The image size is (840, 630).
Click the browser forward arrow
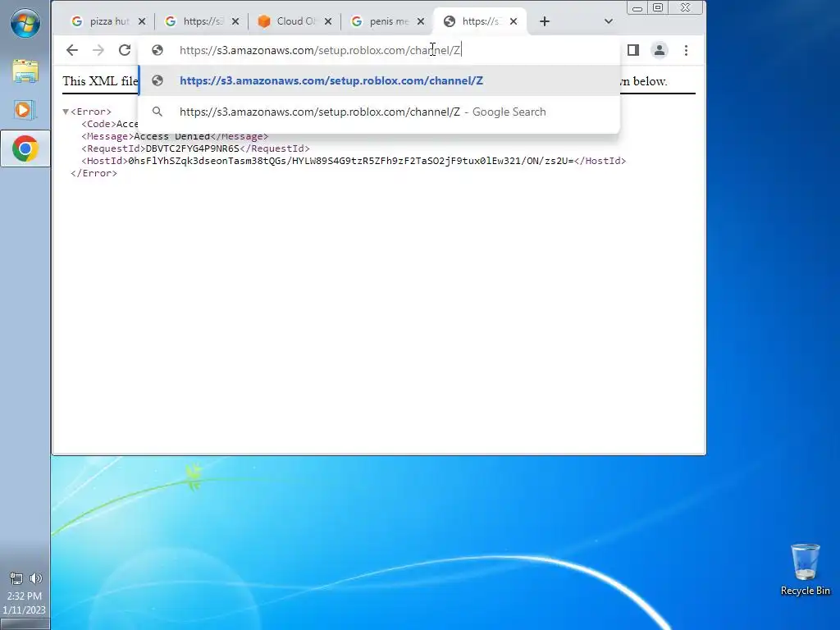pyautogui.click(x=98, y=50)
